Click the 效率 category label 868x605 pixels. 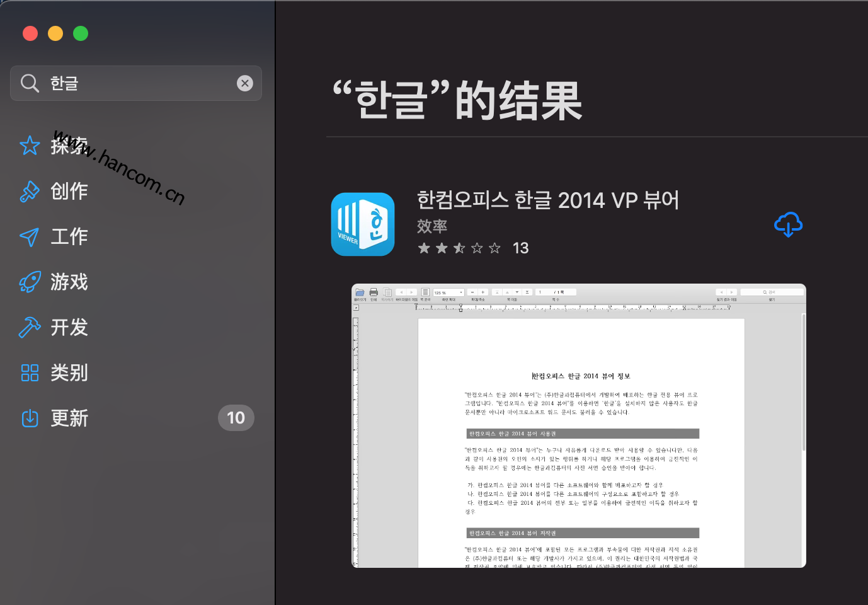tap(432, 226)
